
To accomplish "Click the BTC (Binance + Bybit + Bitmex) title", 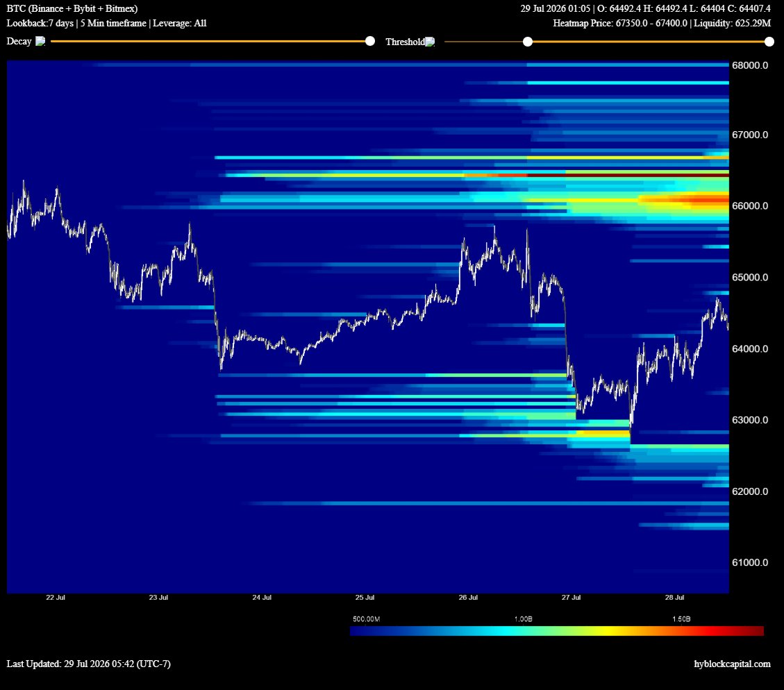I will (72, 8).
